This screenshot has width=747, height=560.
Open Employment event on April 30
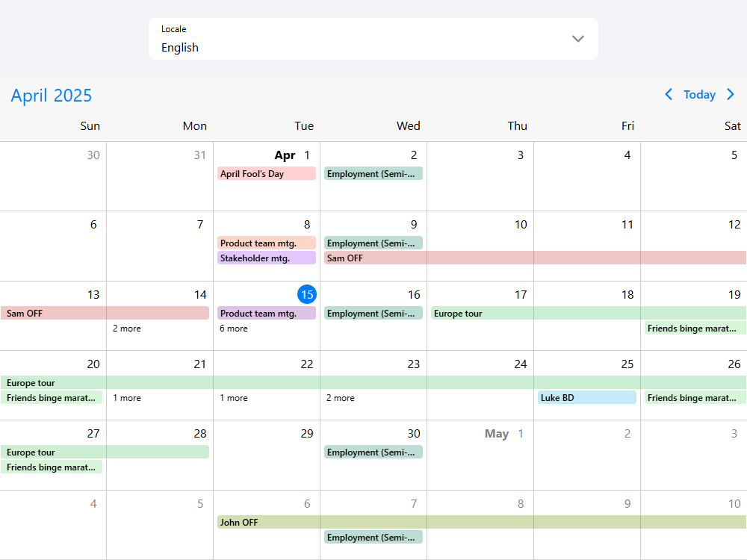point(373,452)
